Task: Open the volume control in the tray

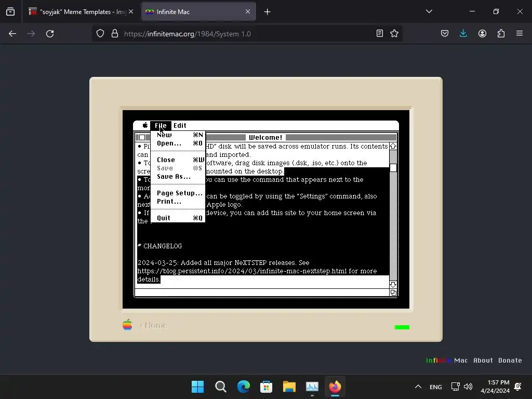Action: [468, 387]
